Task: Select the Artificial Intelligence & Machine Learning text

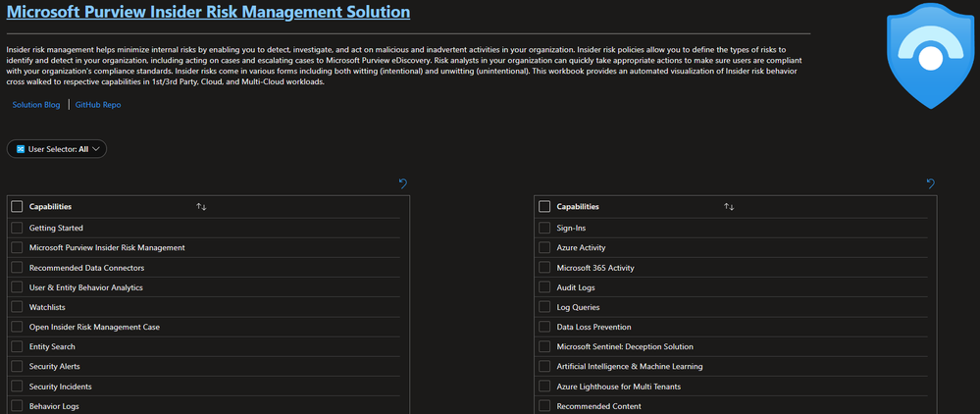Action: coord(630,367)
